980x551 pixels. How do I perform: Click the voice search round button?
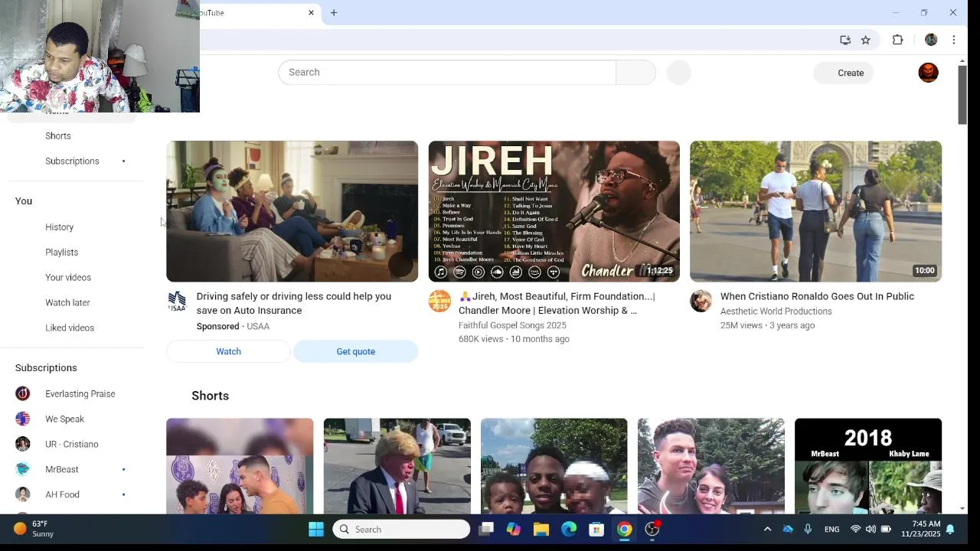[678, 72]
